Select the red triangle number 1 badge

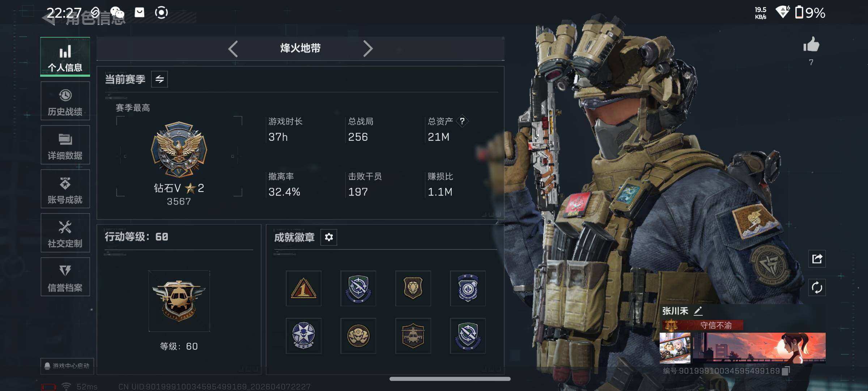303,289
